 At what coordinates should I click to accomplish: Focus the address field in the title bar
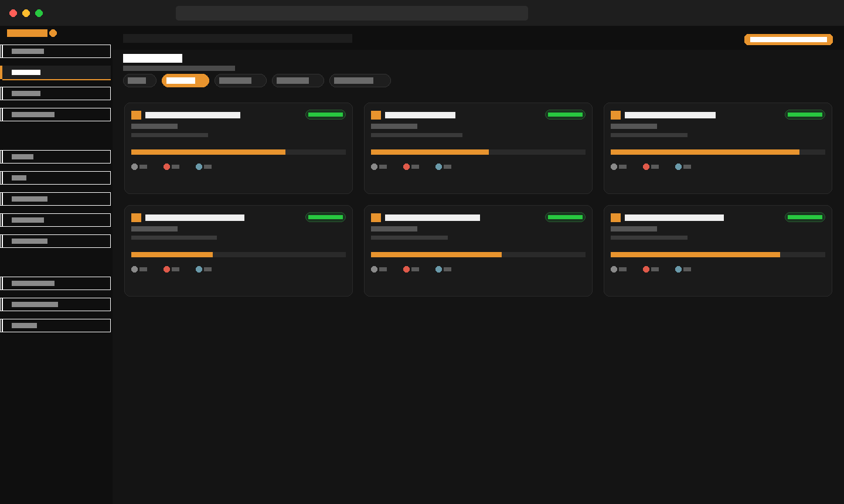click(x=352, y=13)
